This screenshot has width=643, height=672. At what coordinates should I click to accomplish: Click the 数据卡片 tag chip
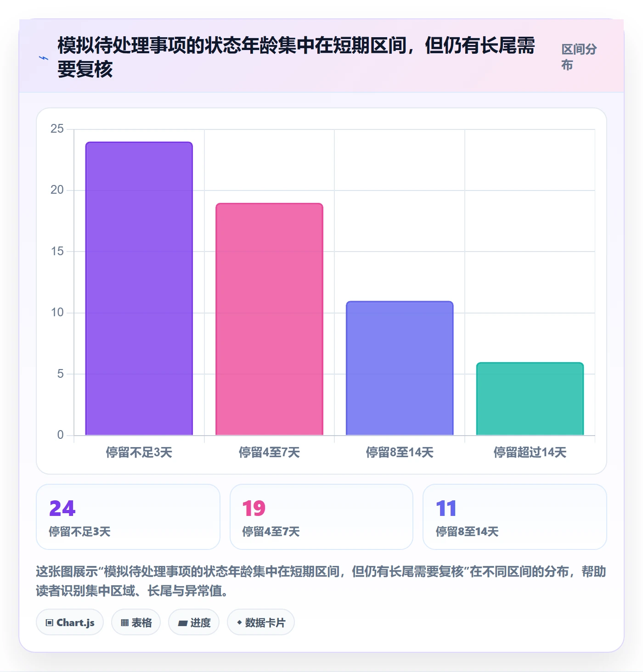[261, 622]
